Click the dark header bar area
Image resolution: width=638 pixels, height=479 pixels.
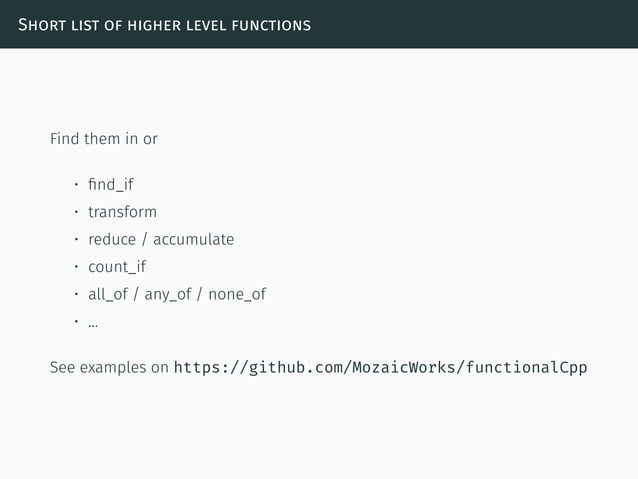coord(319,24)
